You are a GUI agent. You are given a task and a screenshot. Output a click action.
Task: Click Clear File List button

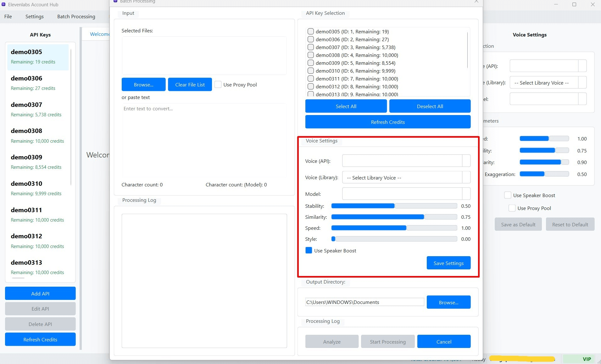[x=190, y=85]
